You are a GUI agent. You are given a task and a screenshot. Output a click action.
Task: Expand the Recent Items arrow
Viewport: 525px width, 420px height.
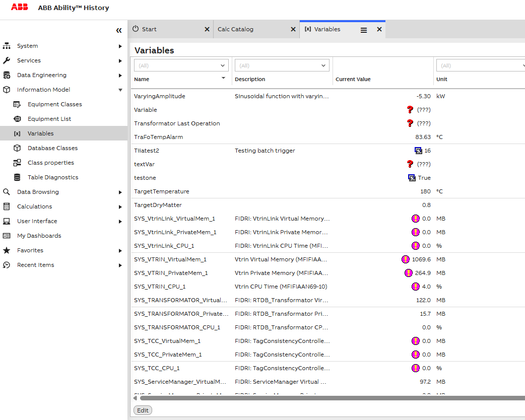(120, 265)
